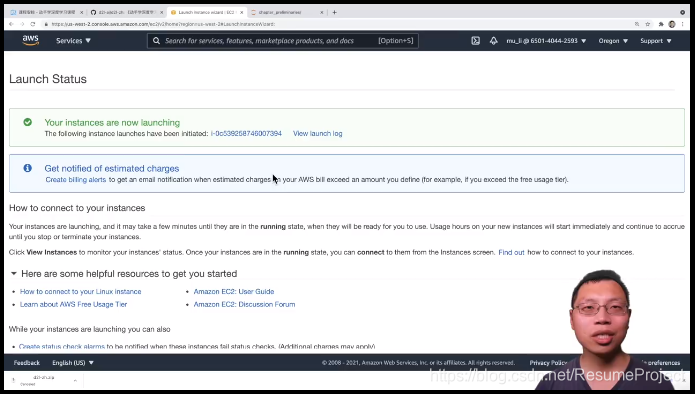Click the instance ID i-0c539258746007394 link
This screenshot has height=394, width=695.
click(x=246, y=133)
